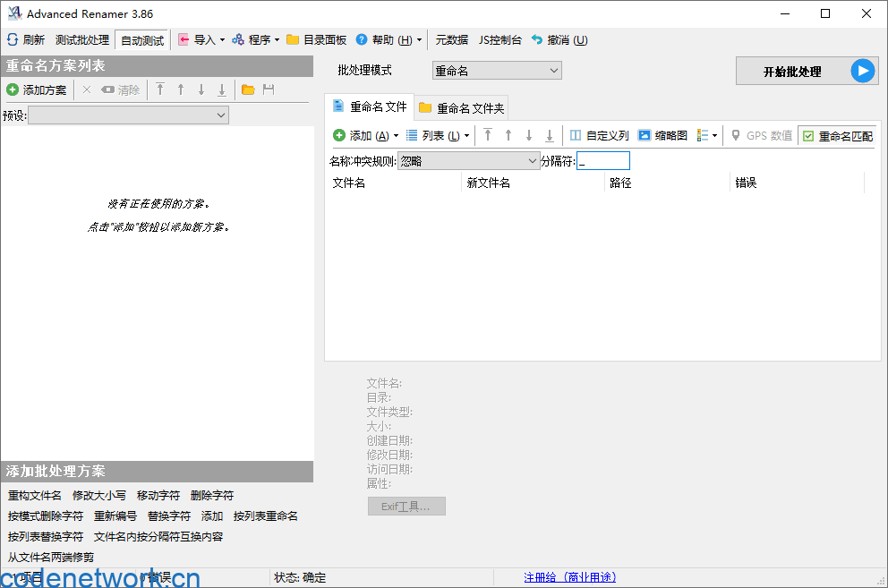Click the 重新编号 method link
Screen dimensions: 888x588
pyautogui.click(x=115, y=516)
